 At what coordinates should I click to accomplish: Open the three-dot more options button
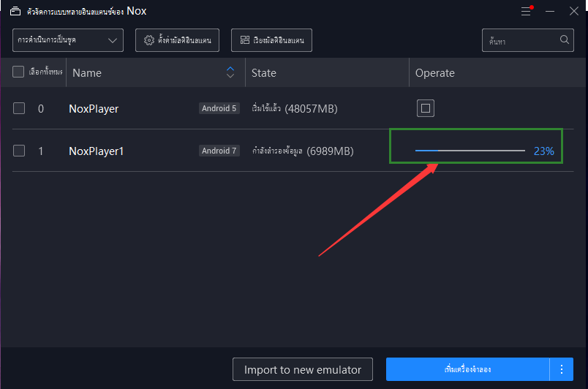562,369
